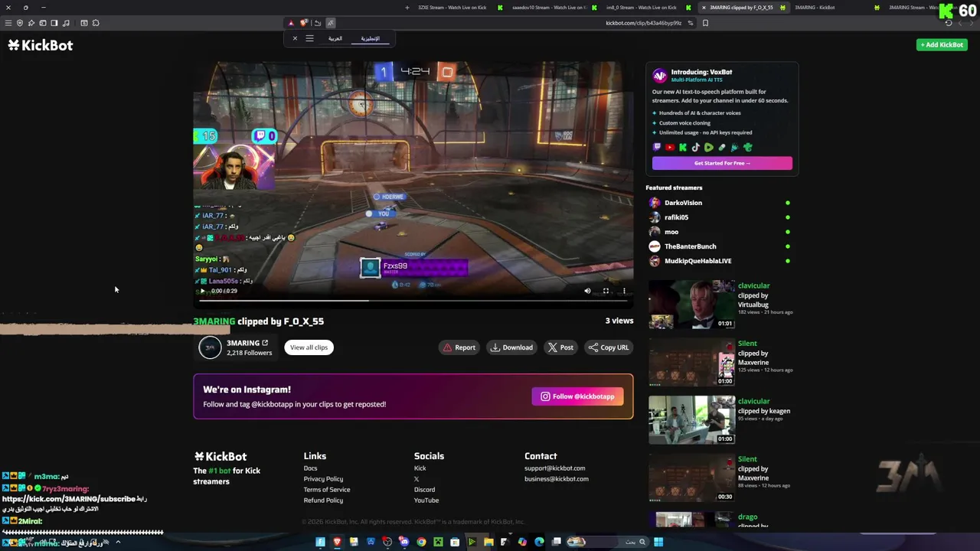Open Refund Policy footer link
Viewport: 980px width, 551px height.
(323, 500)
